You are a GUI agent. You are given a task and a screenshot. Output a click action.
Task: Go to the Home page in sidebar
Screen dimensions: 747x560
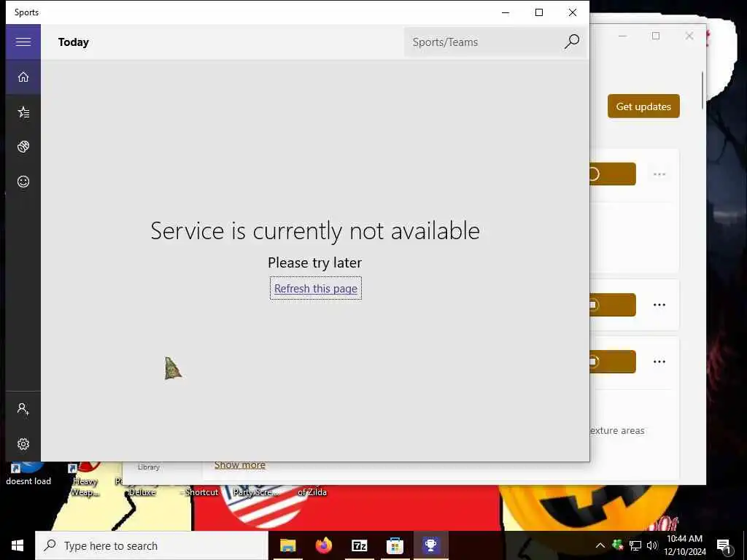23,77
